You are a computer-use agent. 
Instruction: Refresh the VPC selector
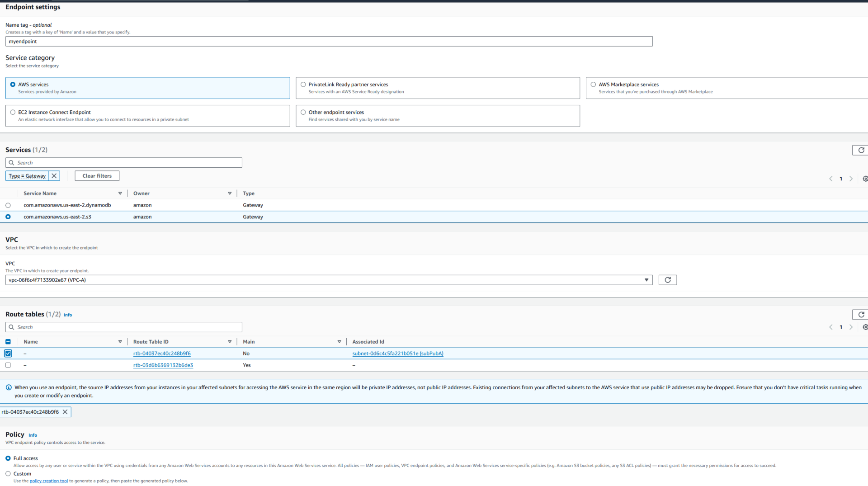[x=668, y=280]
